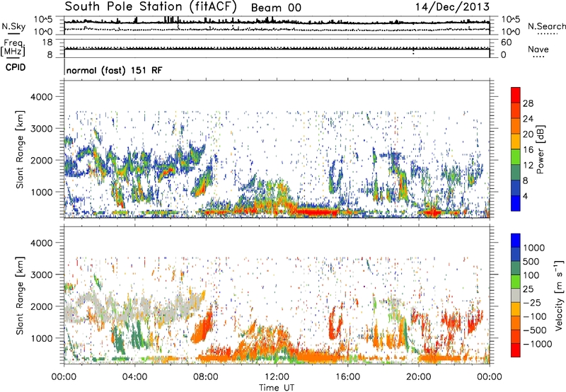This screenshot has height=392, width=566.
Task: Click '500' on the Velocity colorbar
Action: pyautogui.click(x=531, y=261)
